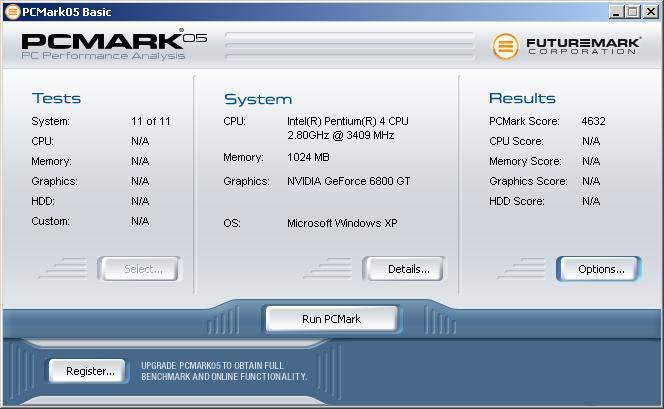Click the 'HDD Score:' label
664x409 pixels.
tap(517, 201)
